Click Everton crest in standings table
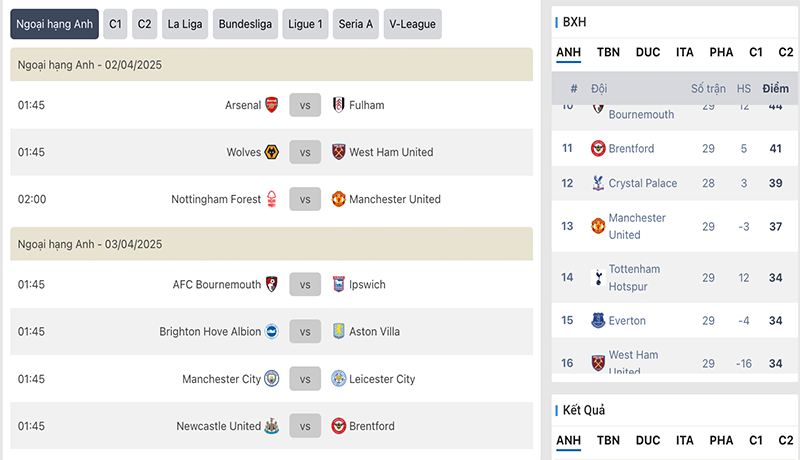The image size is (800, 460). pyautogui.click(x=598, y=320)
